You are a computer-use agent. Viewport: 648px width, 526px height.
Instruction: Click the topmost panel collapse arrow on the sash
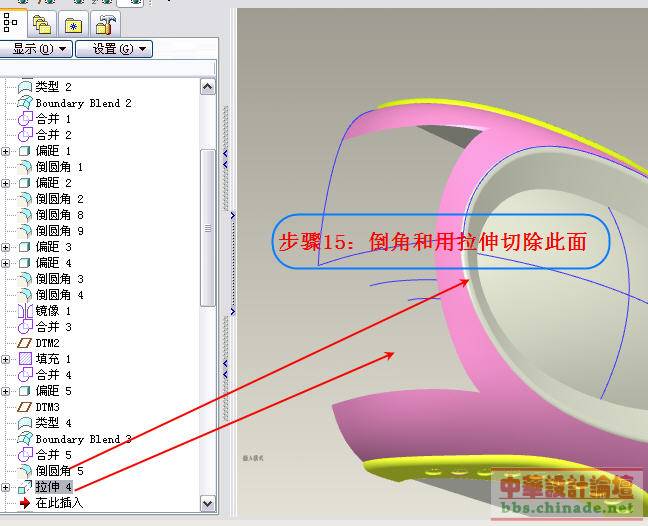[x=225, y=153]
